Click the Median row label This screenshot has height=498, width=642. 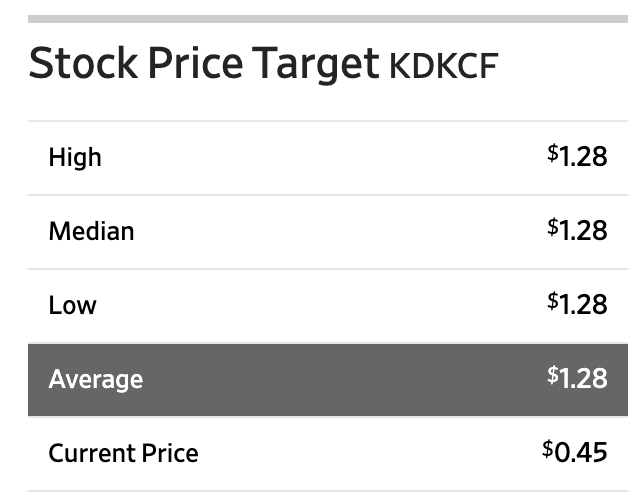coord(91,232)
